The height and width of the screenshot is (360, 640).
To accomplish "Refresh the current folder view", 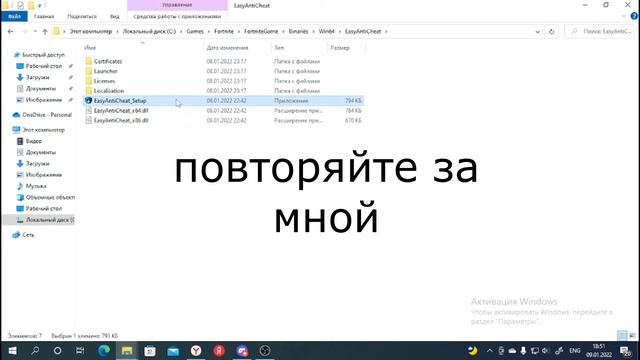I will click(x=551, y=31).
